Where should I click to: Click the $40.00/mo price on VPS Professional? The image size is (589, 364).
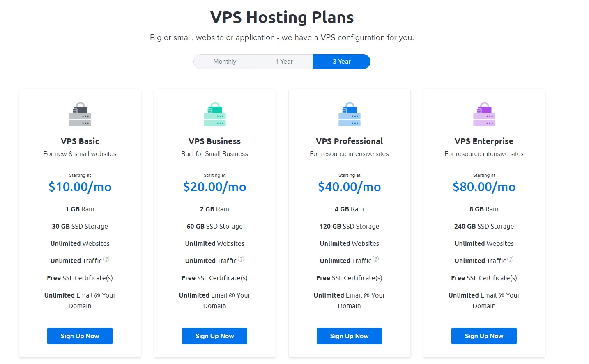point(350,187)
